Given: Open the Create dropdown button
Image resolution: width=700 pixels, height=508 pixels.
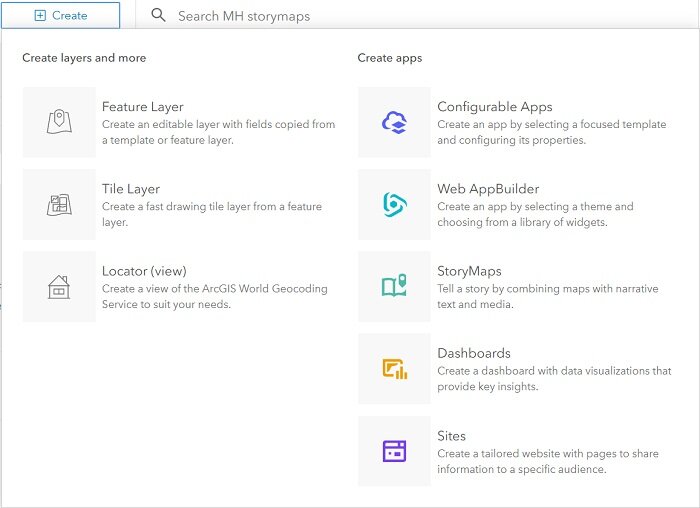Looking at the screenshot, I should tap(61, 15).
